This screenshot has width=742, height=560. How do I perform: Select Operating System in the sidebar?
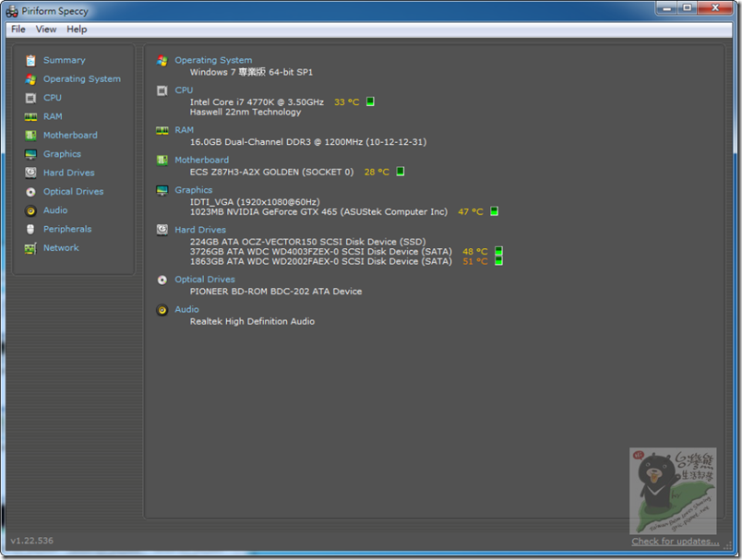point(82,79)
